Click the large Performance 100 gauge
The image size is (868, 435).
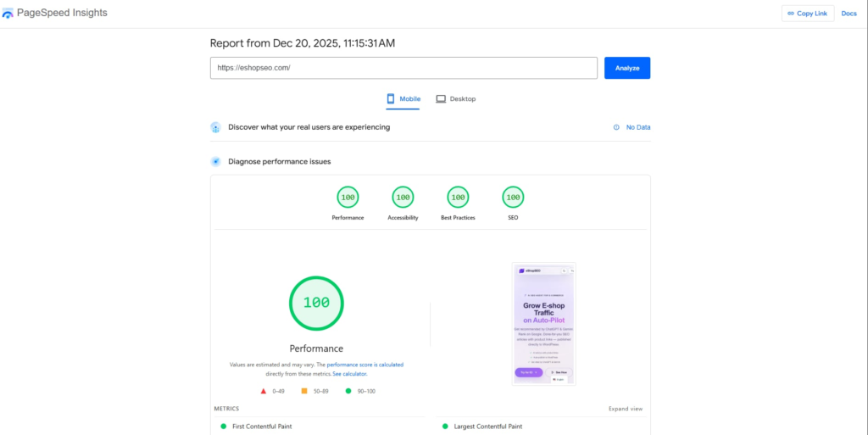click(316, 303)
